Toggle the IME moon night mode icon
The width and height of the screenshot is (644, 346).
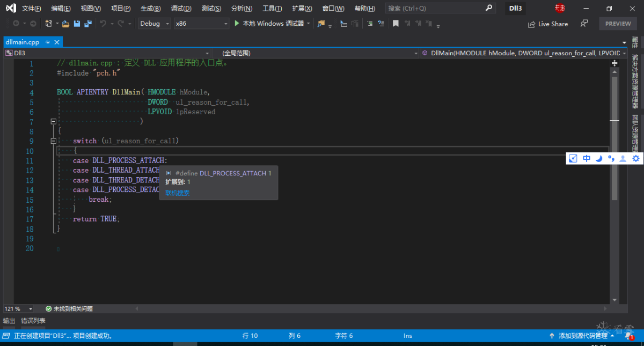(x=599, y=158)
